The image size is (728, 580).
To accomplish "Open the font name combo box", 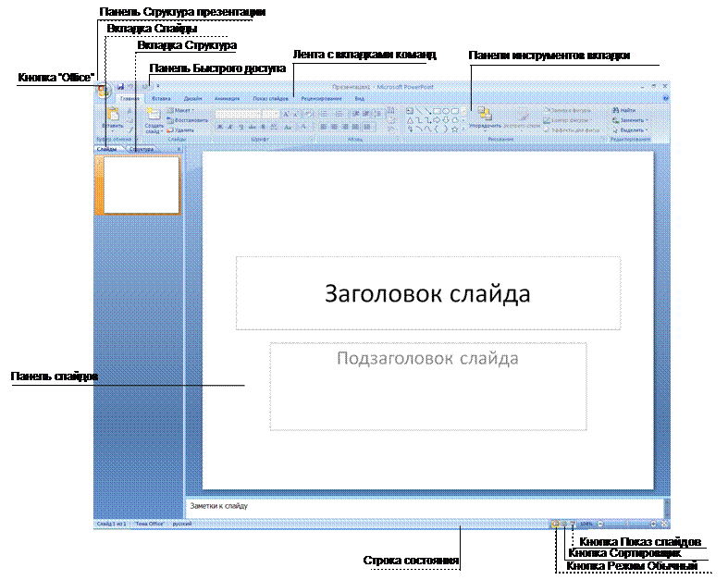I will (238, 114).
